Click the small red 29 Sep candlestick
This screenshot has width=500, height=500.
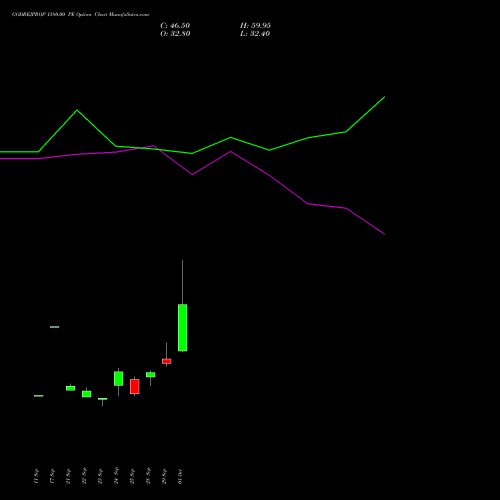(x=166, y=361)
